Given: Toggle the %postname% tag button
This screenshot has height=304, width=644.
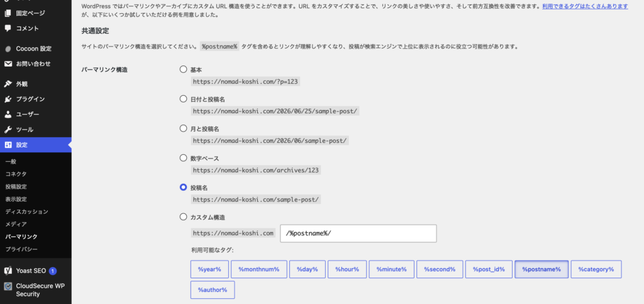Looking at the screenshot, I should click(x=541, y=269).
